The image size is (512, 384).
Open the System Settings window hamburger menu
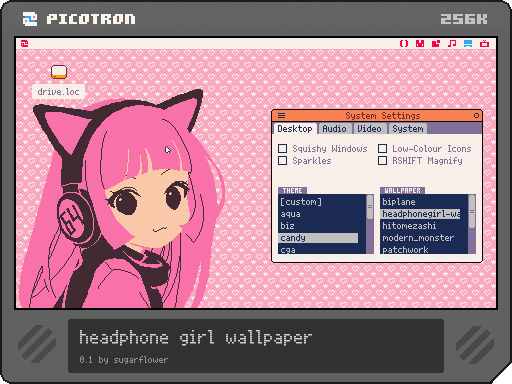(281, 116)
